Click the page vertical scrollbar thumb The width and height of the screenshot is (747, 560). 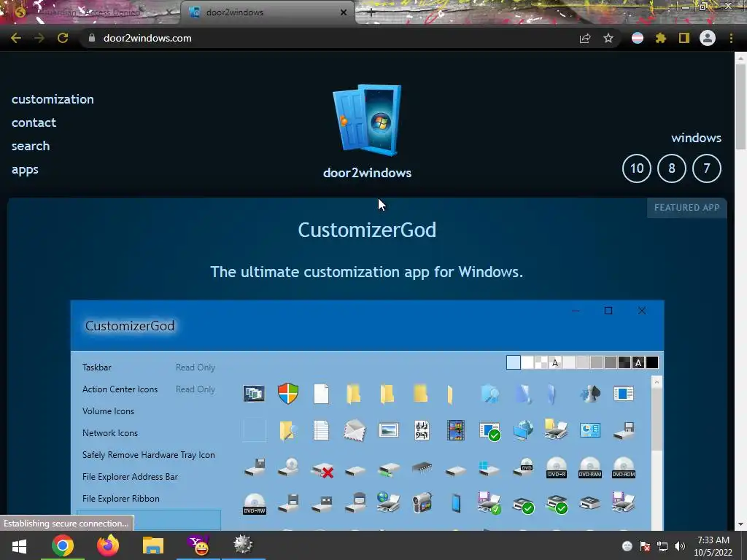click(740, 107)
